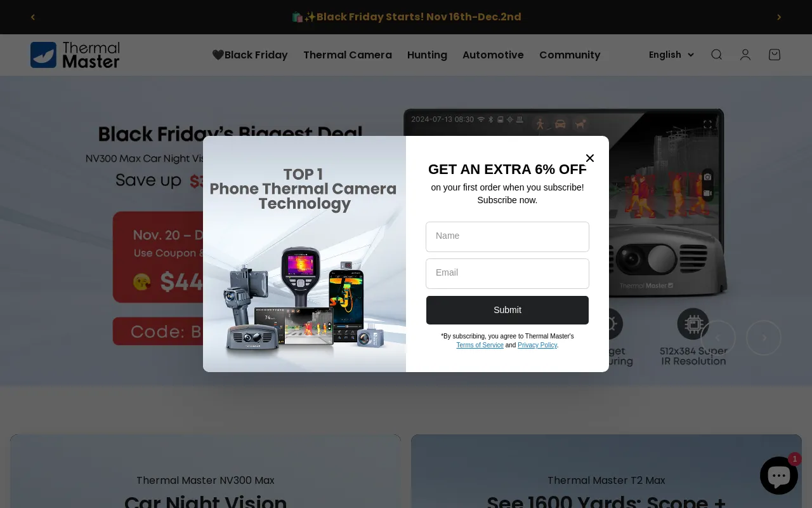Show previous announcement bar message
The image size is (812, 508).
click(33, 17)
